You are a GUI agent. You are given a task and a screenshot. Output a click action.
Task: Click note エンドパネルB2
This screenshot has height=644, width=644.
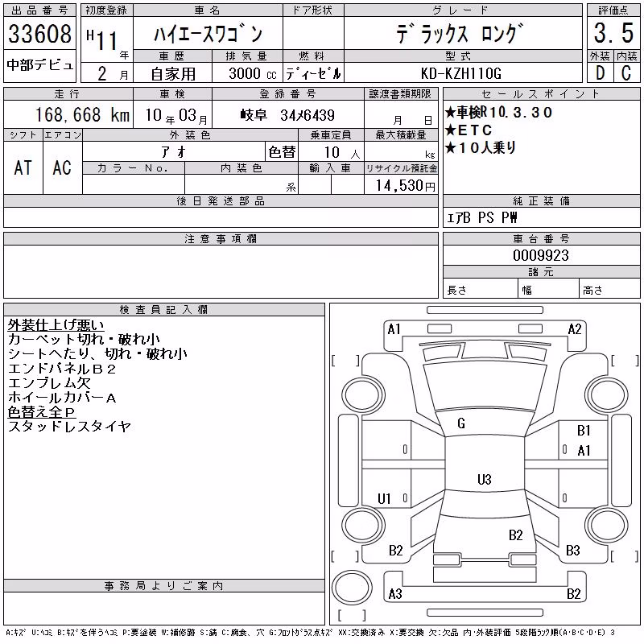62,369
